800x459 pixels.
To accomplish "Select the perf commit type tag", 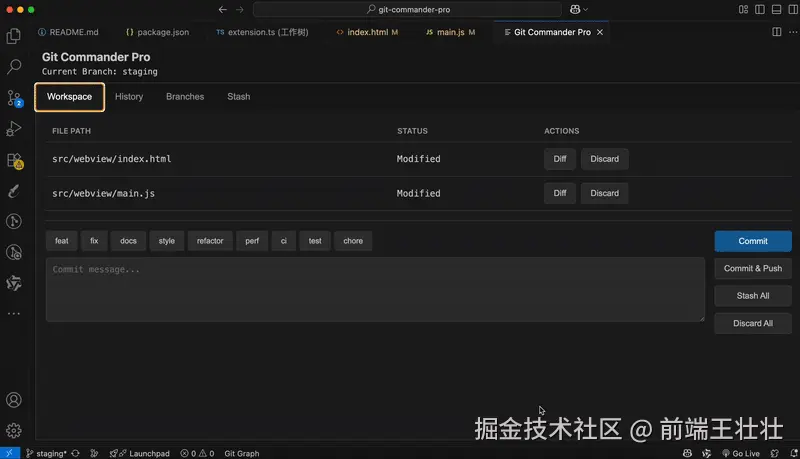I will pos(252,241).
